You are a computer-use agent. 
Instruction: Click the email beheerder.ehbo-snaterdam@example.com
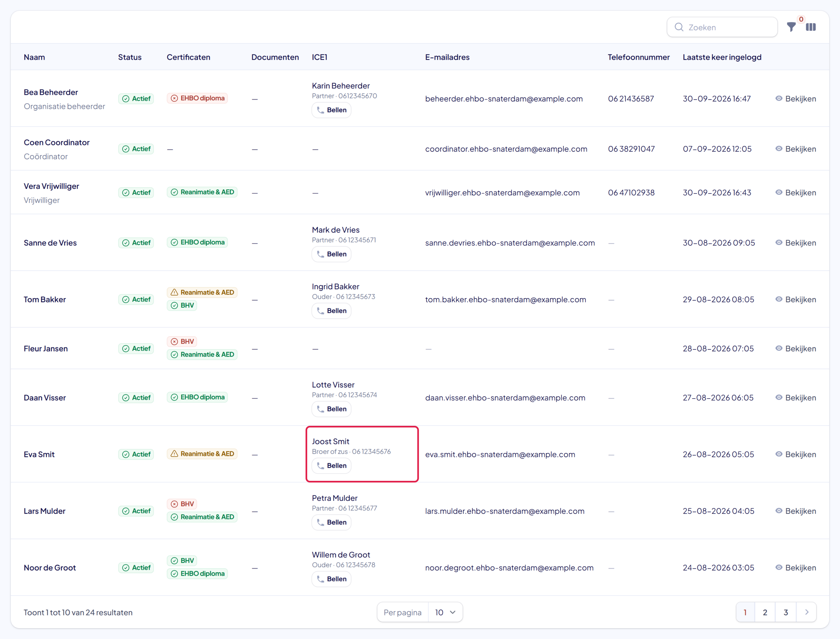504,99
